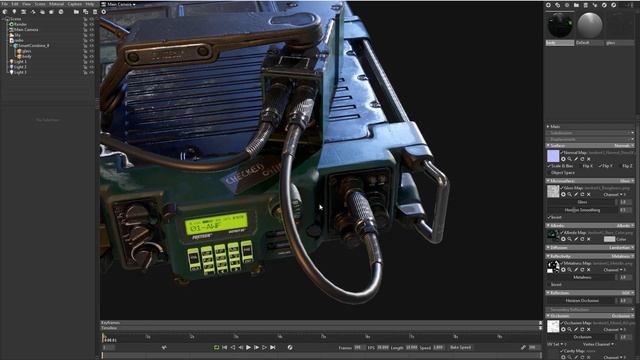
Task: Open the Help menu
Action: (x=90, y=4)
